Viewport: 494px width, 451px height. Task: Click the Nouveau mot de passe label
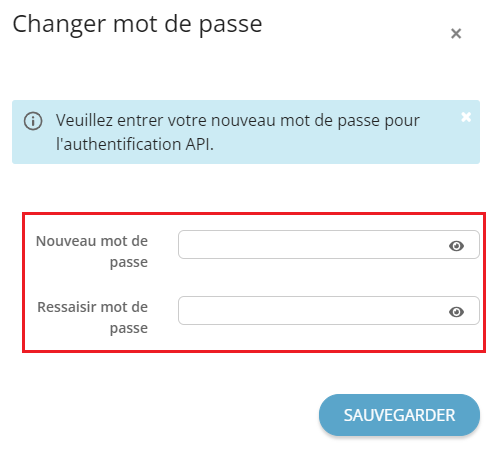tap(92, 251)
